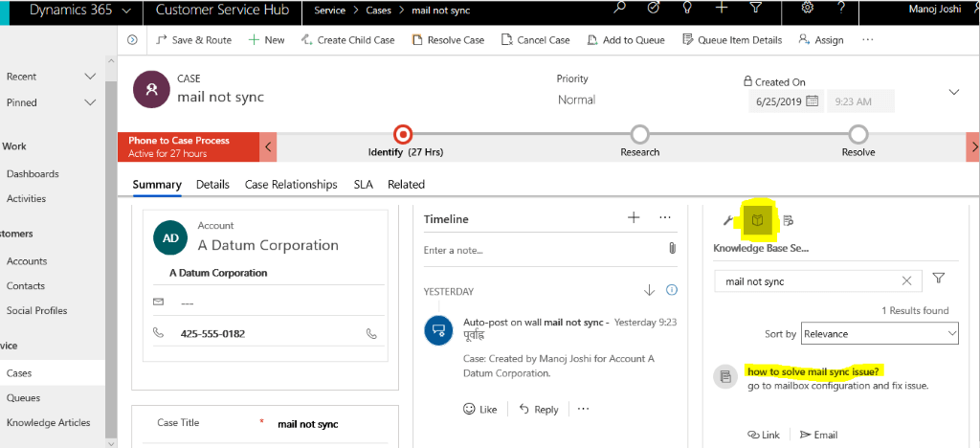Click the timeline info icon

(672, 290)
